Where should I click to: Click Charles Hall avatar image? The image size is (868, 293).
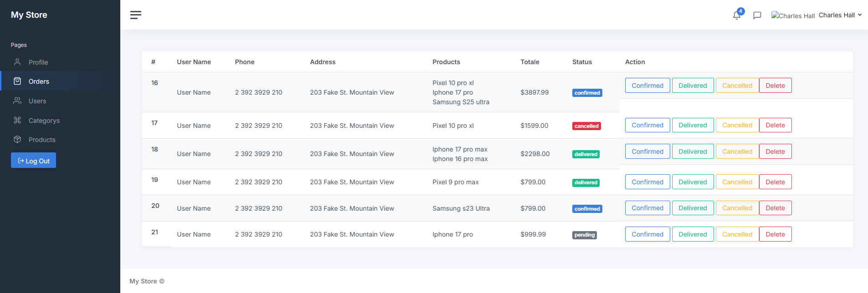[792, 15]
